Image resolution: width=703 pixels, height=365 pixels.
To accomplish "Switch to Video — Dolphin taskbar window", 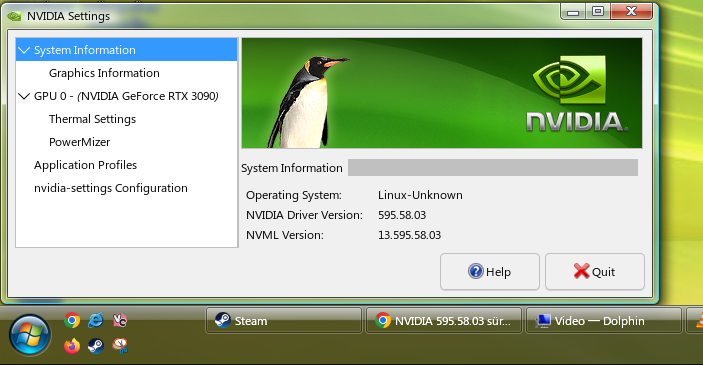I will (603, 321).
